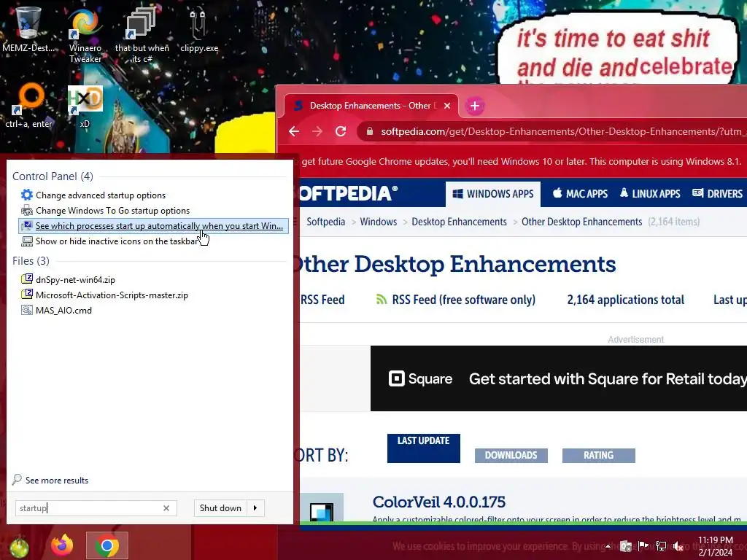The width and height of the screenshot is (747, 560).
Task: Show hidden tray icons arrow
Action: (608, 545)
